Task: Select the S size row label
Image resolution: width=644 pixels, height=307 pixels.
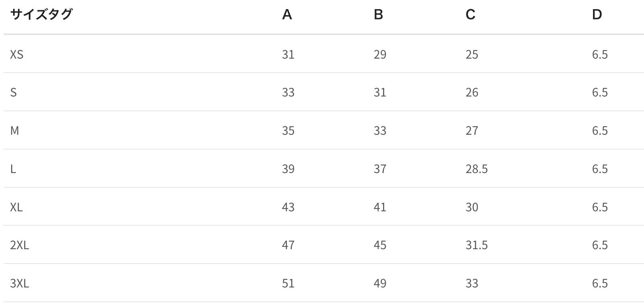Action: point(14,92)
